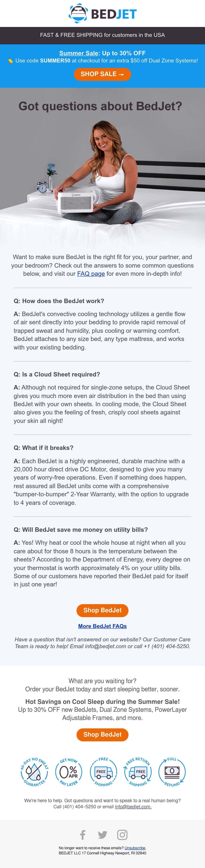Click the Free Shipping truck badge
Viewport: 205px width, 868px height.
pyautogui.click(x=103, y=772)
